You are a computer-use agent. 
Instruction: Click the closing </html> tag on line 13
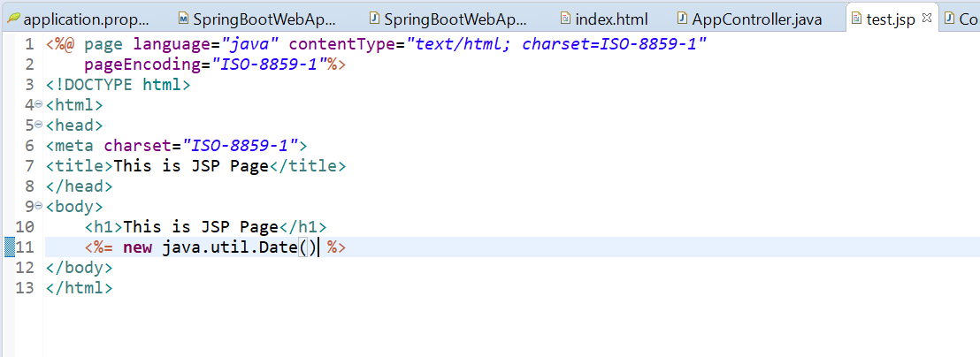tap(80, 288)
